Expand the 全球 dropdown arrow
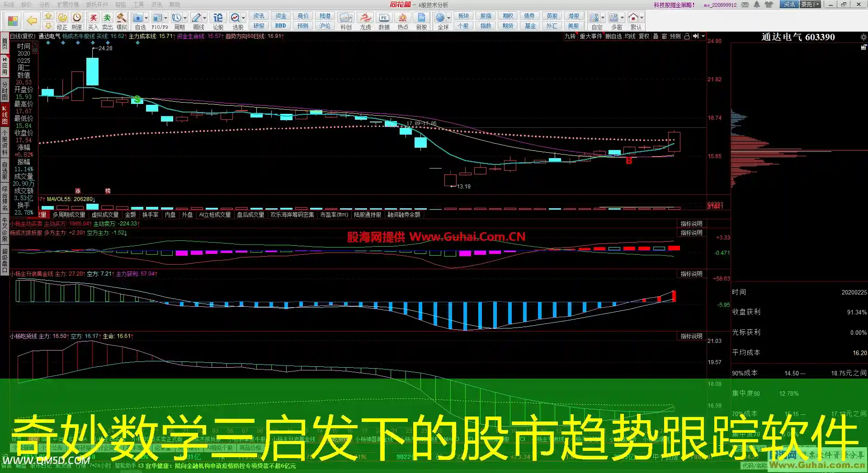Screen dimensions: 868x473 coord(448,18)
